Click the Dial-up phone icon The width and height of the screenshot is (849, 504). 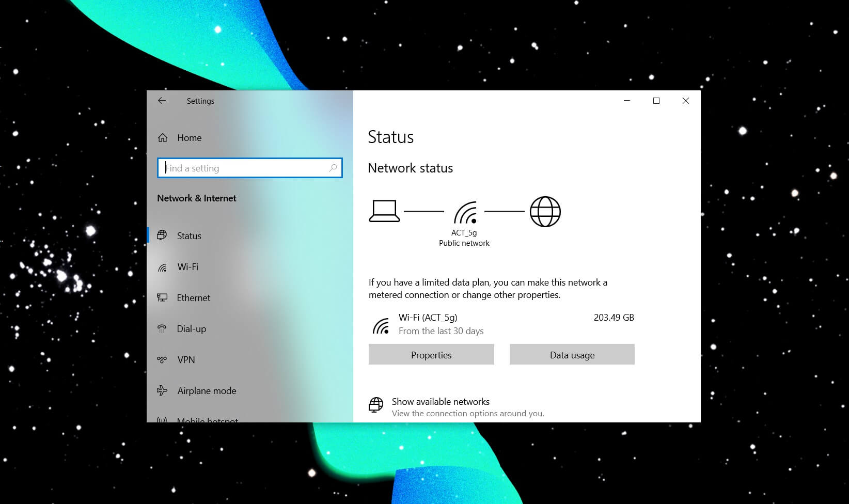[162, 328]
